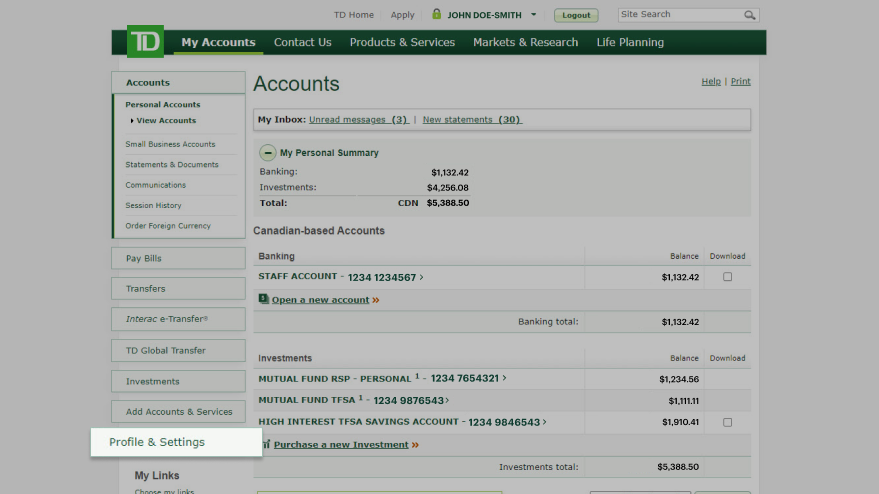Open Mutual Fund TFSA account link
879x494 pixels.
(351, 400)
